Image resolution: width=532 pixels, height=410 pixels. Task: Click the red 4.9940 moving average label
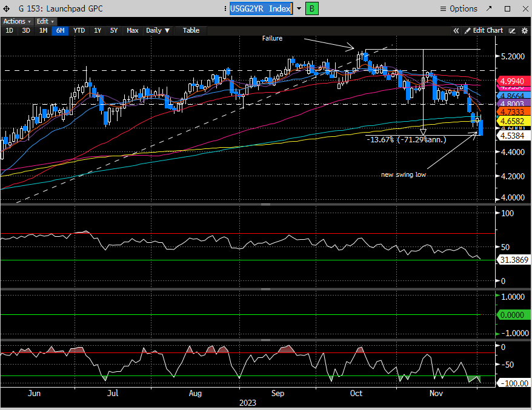point(513,81)
